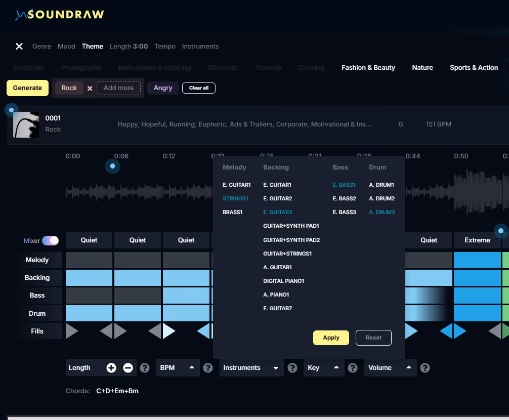Expand the BPM dropdown

pos(178,368)
